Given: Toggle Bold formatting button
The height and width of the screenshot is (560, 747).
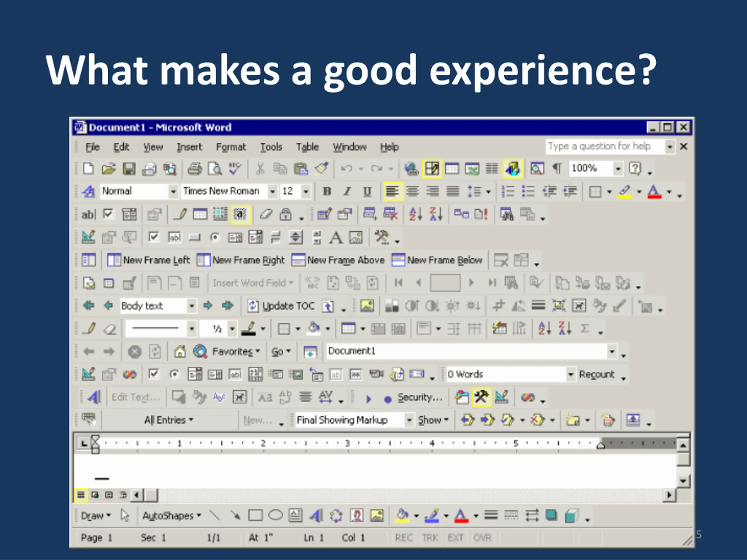Looking at the screenshot, I should tap(327, 191).
